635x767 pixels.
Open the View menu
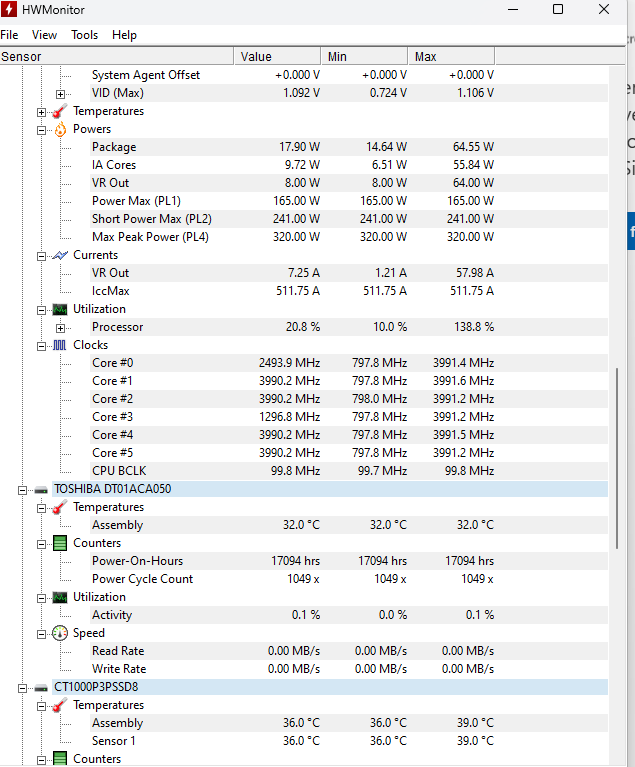(45, 35)
